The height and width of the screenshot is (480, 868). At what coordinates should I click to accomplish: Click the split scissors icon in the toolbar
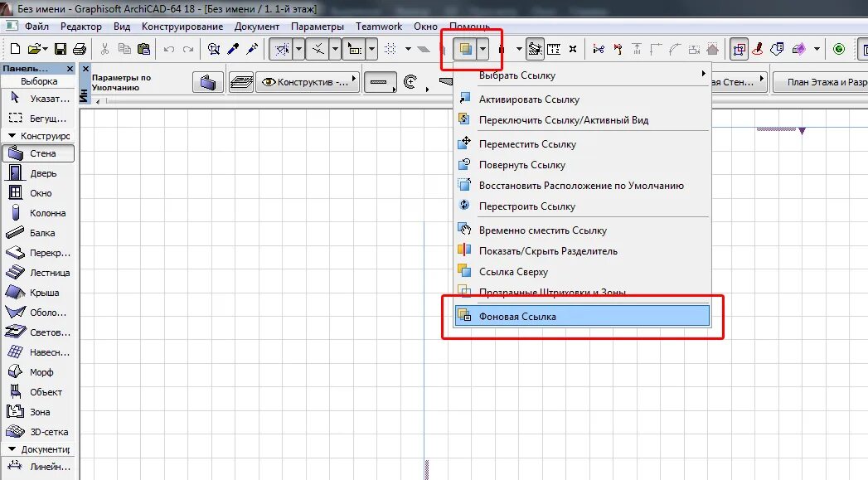[599, 49]
